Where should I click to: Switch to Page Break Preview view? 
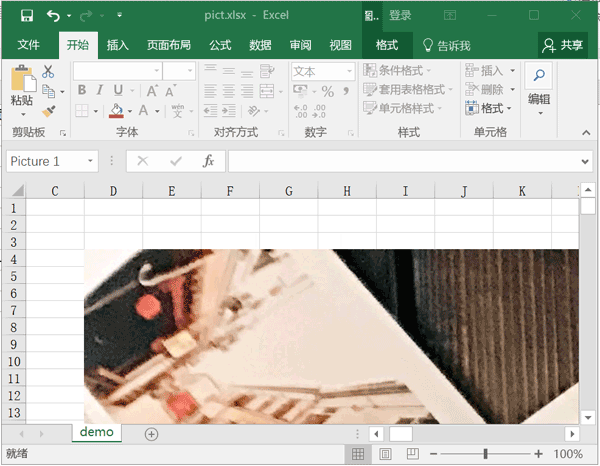[412, 455]
